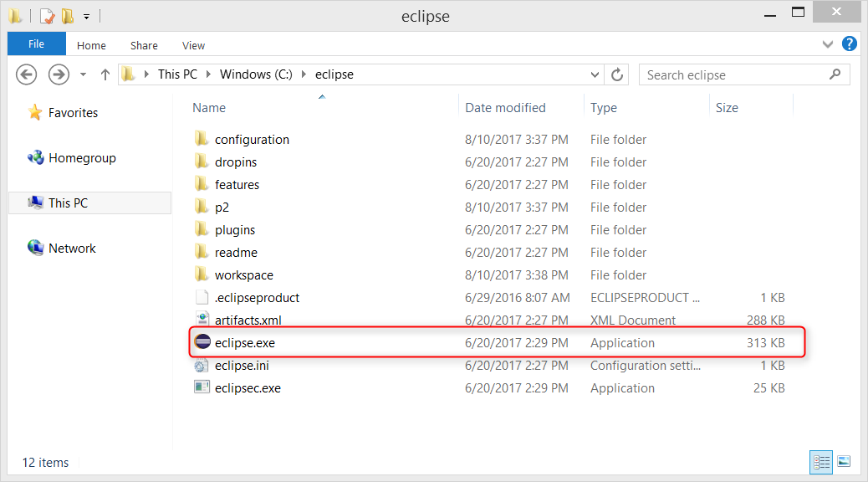
Task: Sort files by the Name column
Action: coord(209,107)
